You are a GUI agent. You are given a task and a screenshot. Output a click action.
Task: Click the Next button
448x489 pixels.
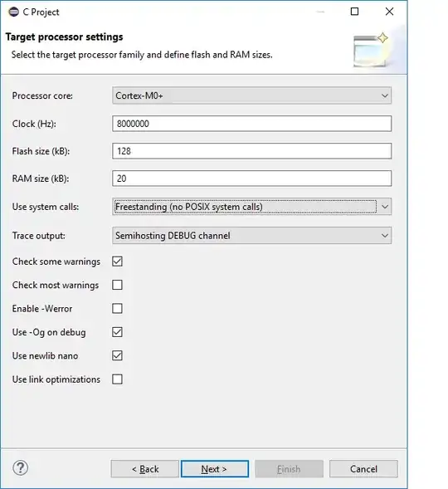click(215, 469)
